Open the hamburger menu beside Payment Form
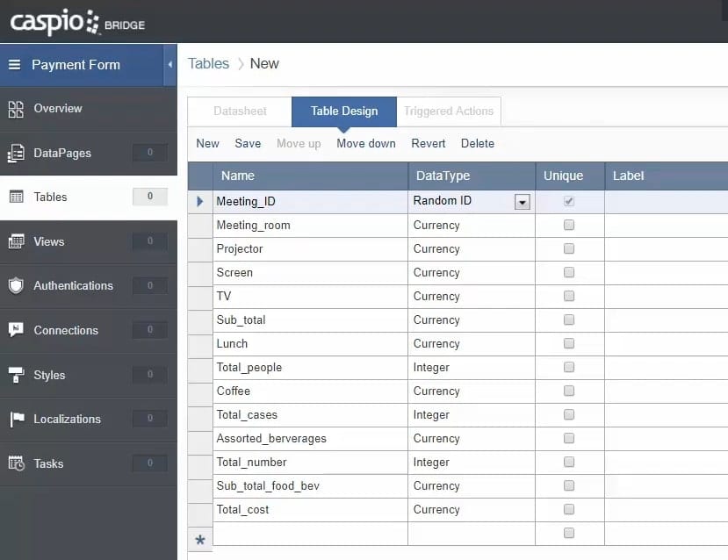The width and height of the screenshot is (728, 560). (14, 65)
